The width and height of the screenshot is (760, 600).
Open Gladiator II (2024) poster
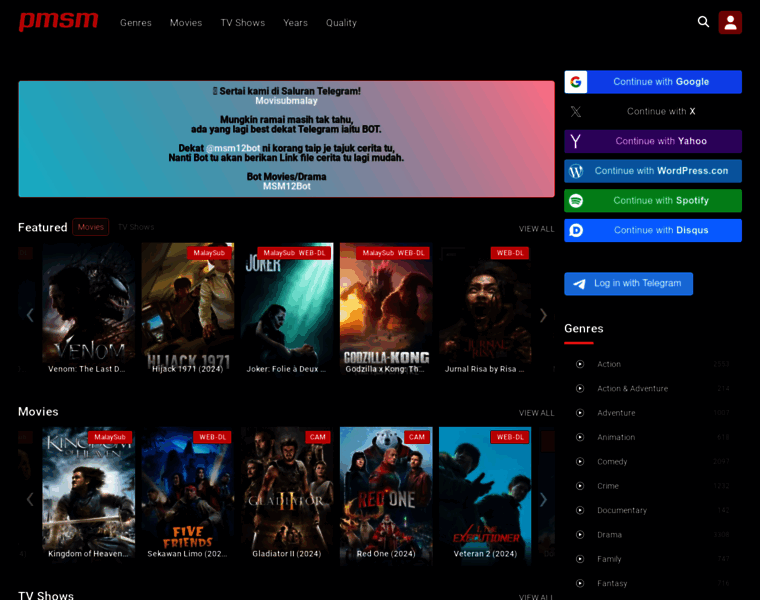pos(287,495)
